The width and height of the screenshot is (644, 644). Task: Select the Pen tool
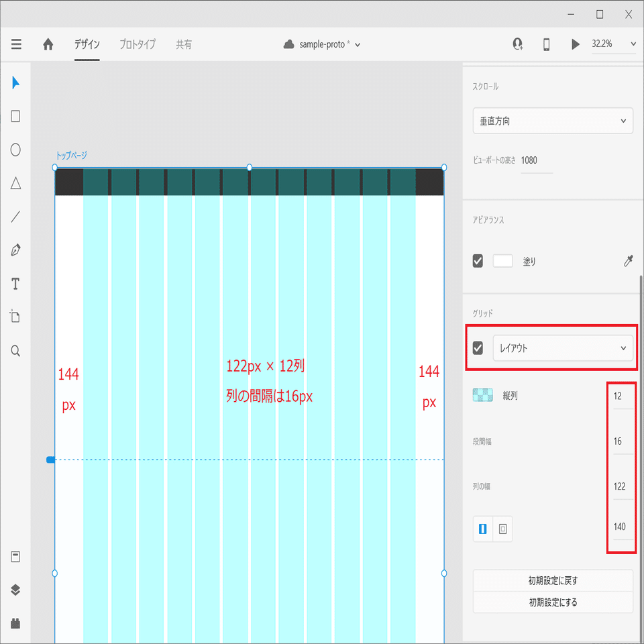15,250
